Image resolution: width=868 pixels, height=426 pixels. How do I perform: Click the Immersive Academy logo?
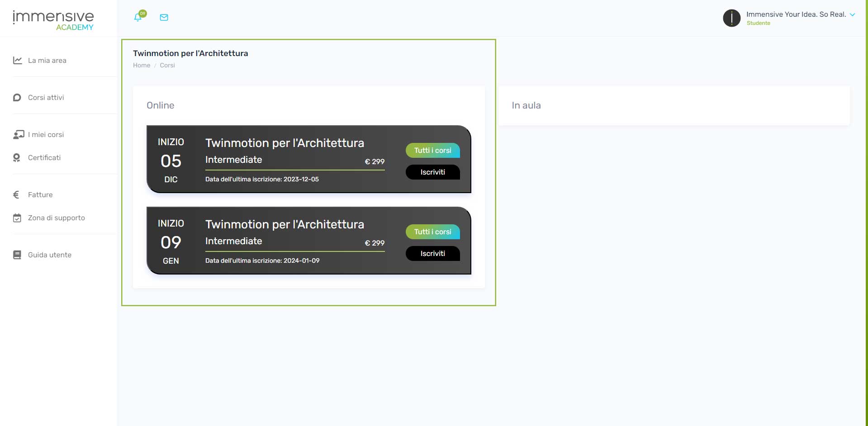(x=53, y=20)
